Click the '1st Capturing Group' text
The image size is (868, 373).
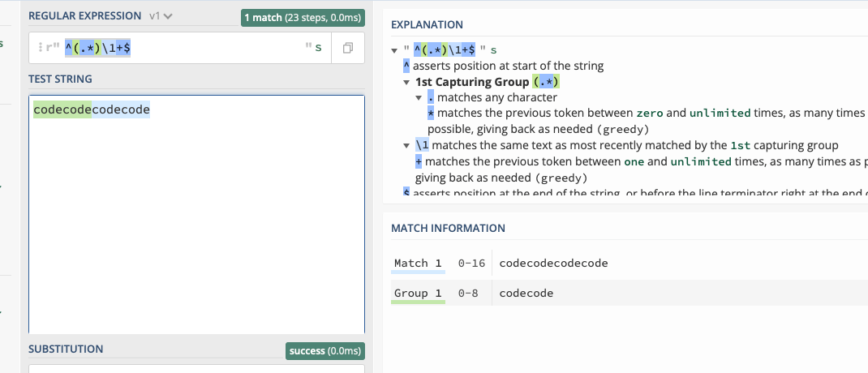pyautogui.click(x=472, y=83)
